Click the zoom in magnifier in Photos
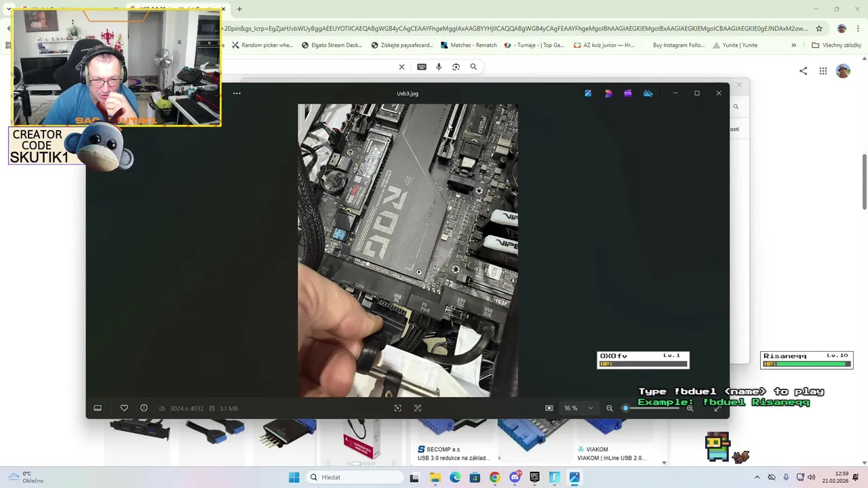The height and width of the screenshot is (488, 868). click(x=690, y=408)
